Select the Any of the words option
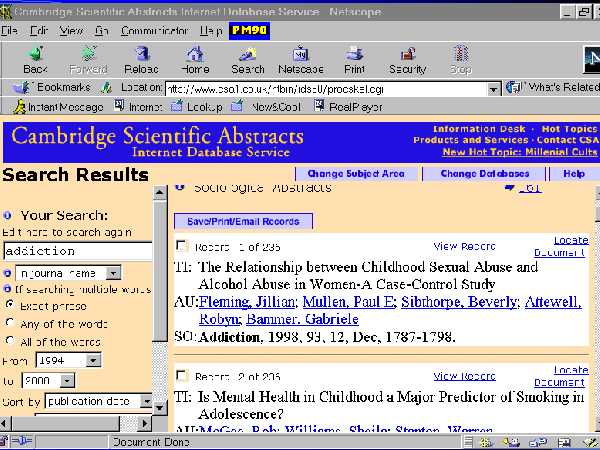This screenshot has height=450, width=600. [10, 323]
